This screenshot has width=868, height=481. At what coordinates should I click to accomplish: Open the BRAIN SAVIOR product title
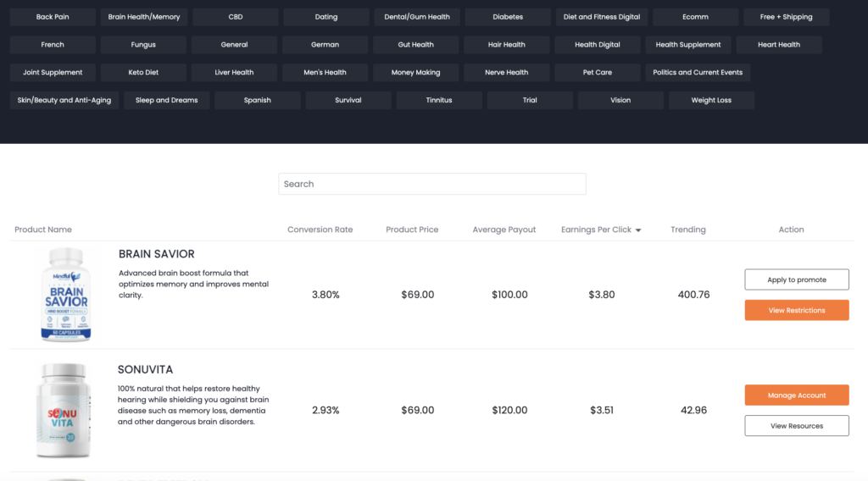click(x=157, y=254)
